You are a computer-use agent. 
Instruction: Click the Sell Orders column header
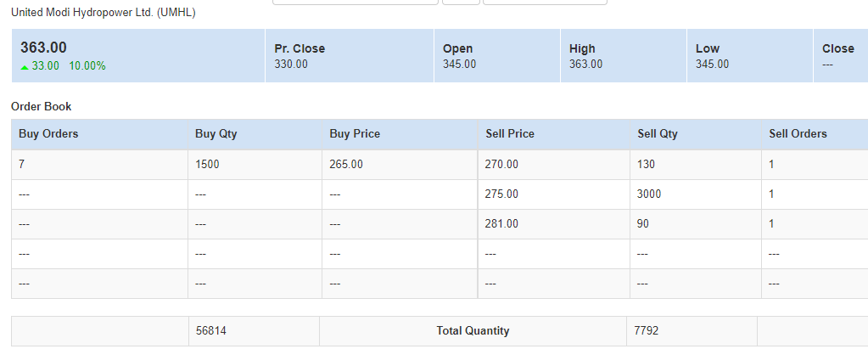[798, 133]
